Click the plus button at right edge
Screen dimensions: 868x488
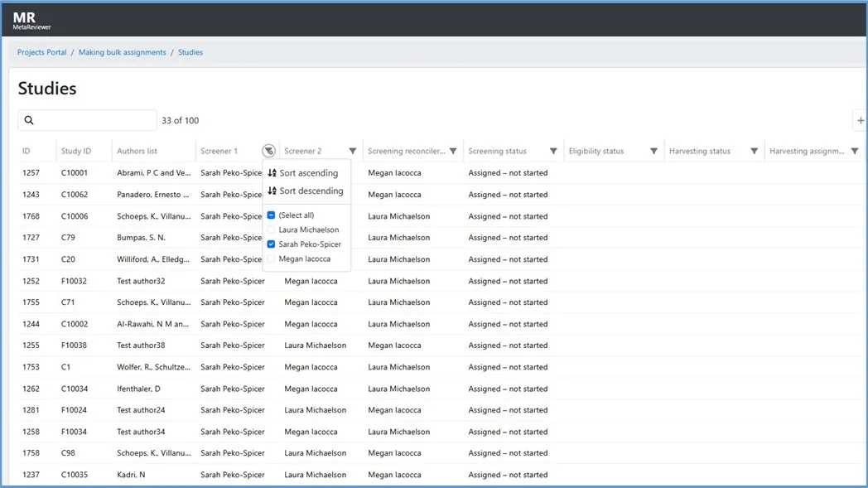point(860,121)
